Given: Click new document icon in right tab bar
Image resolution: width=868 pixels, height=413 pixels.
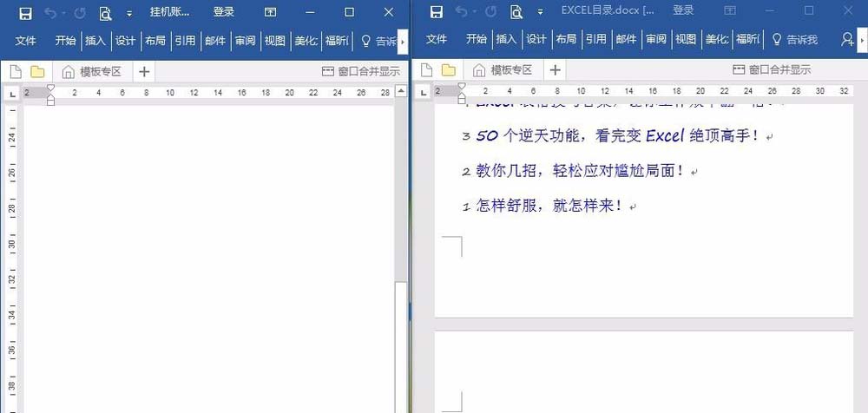Looking at the screenshot, I should click(426, 69).
